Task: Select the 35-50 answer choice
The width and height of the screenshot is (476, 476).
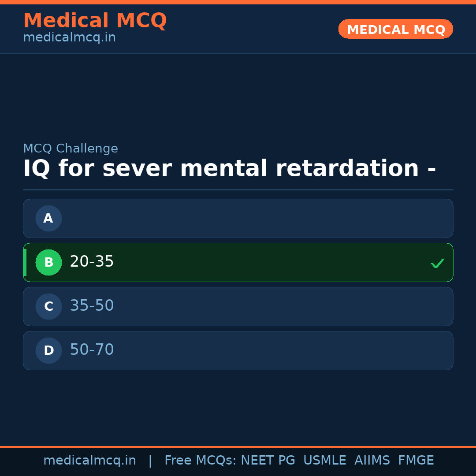Action: 238,306
